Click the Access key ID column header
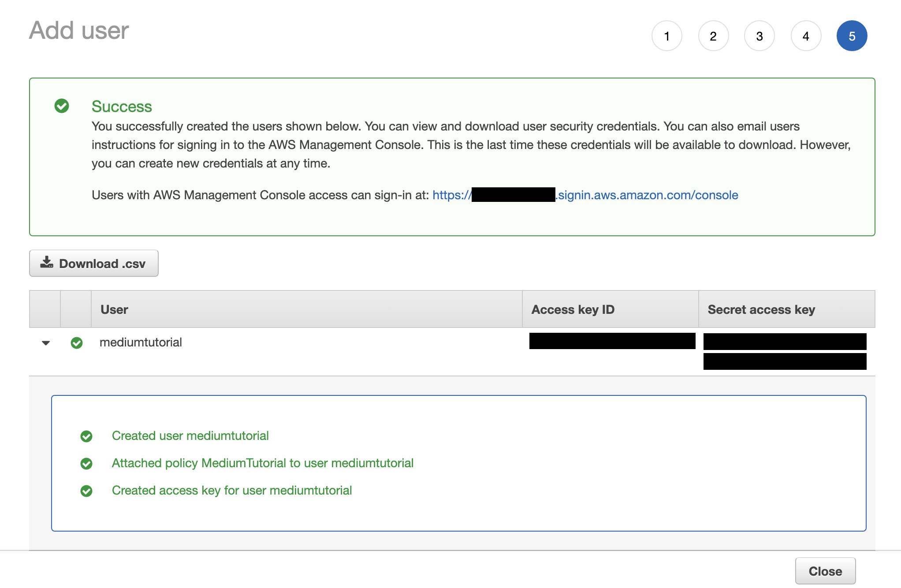Viewport: 901px width, 588px height. (573, 309)
